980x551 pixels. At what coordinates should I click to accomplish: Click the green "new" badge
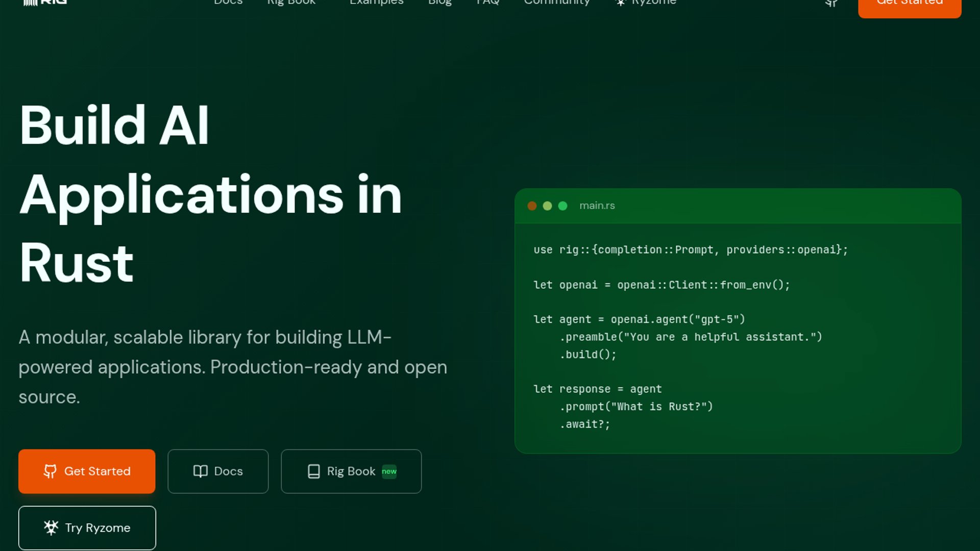pos(389,471)
